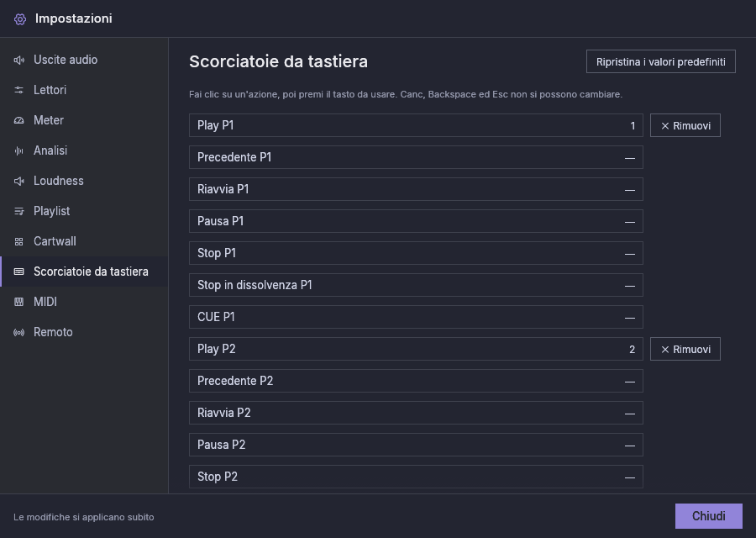Select the Play P1 shortcut field

pos(416,125)
